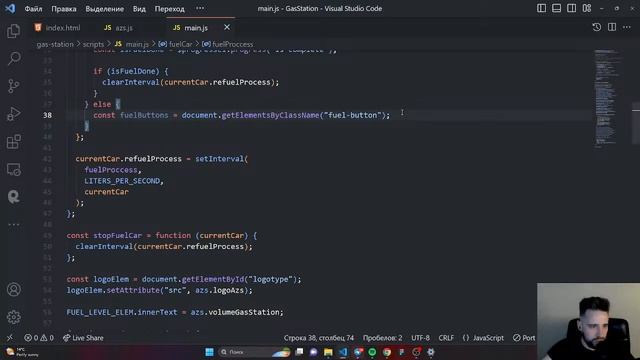Open gas-station breadcrumb folder
This screenshot has height=360, width=640.
pyautogui.click(x=55, y=44)
